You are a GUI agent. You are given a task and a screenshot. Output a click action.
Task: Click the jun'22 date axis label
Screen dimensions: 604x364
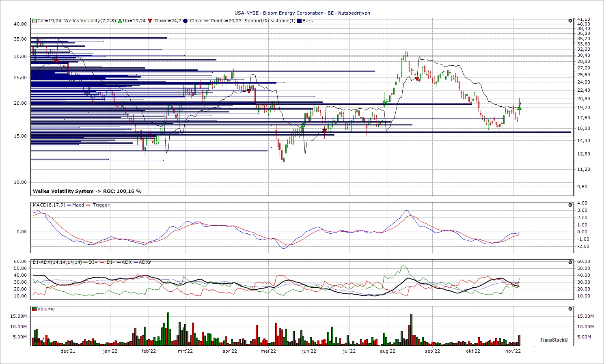[309, 351]
